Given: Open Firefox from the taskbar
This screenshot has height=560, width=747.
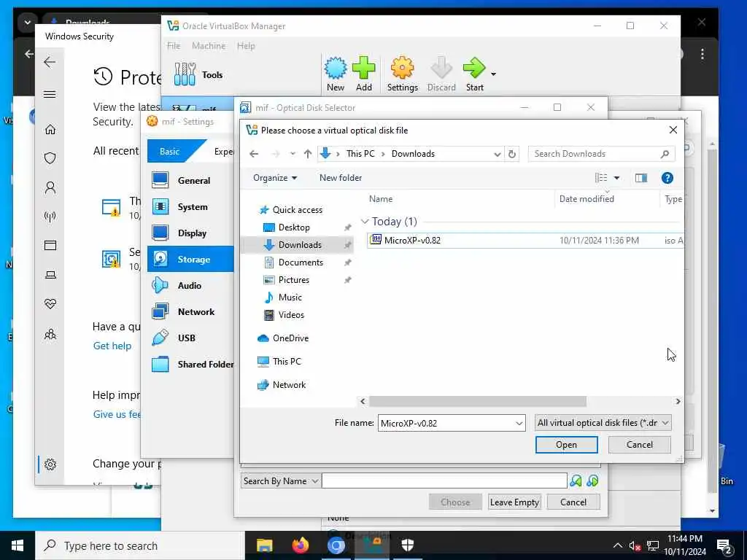Looking at the screenshot, I should pyautogui.click(x=300, y=545).
